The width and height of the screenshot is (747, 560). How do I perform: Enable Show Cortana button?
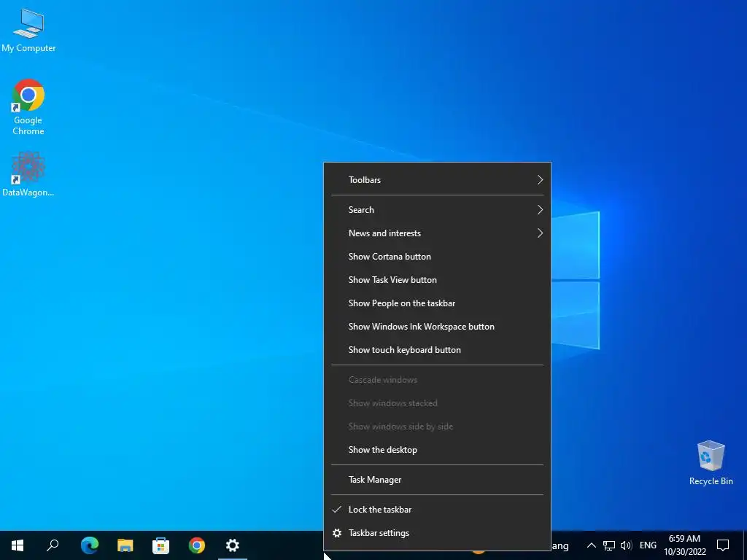pyautogui.click(x=438, y=257)
